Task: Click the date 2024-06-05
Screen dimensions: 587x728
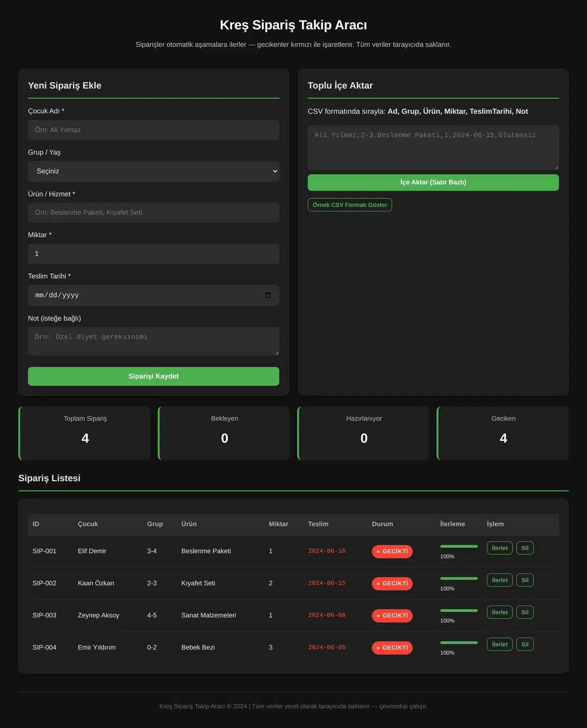Action: [x=327, y=647]
